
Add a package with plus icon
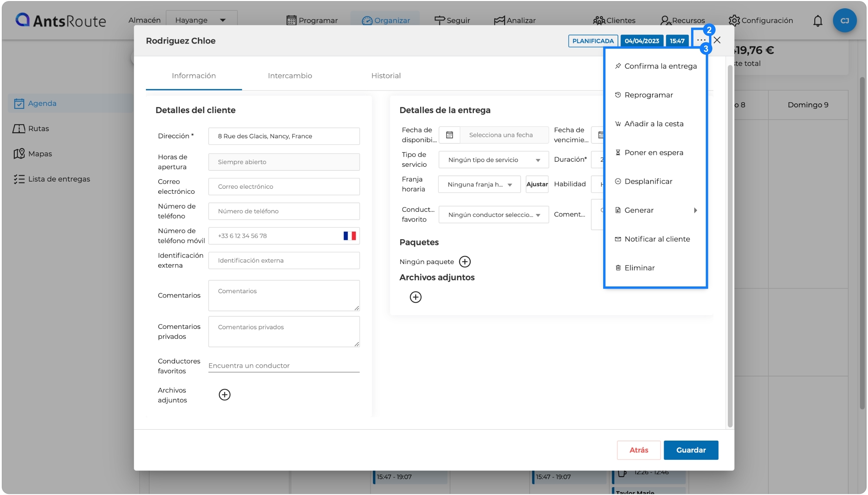click(465, 262)
